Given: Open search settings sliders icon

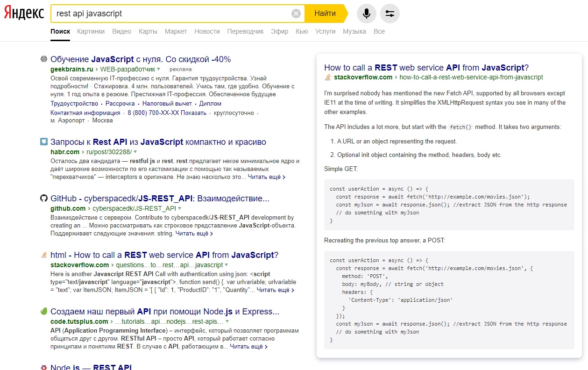Looking at the screenshot, I should 390,14.
